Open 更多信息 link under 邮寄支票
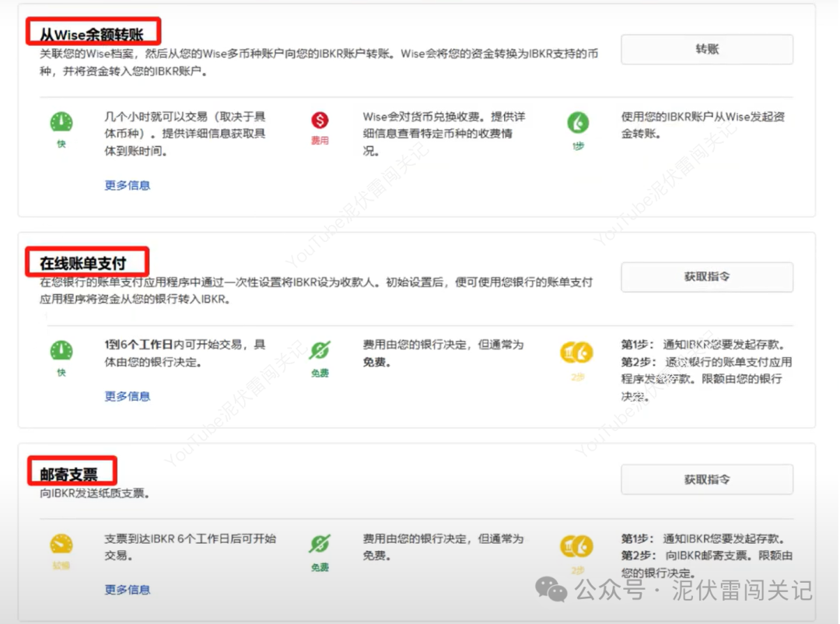 (127, 589)
